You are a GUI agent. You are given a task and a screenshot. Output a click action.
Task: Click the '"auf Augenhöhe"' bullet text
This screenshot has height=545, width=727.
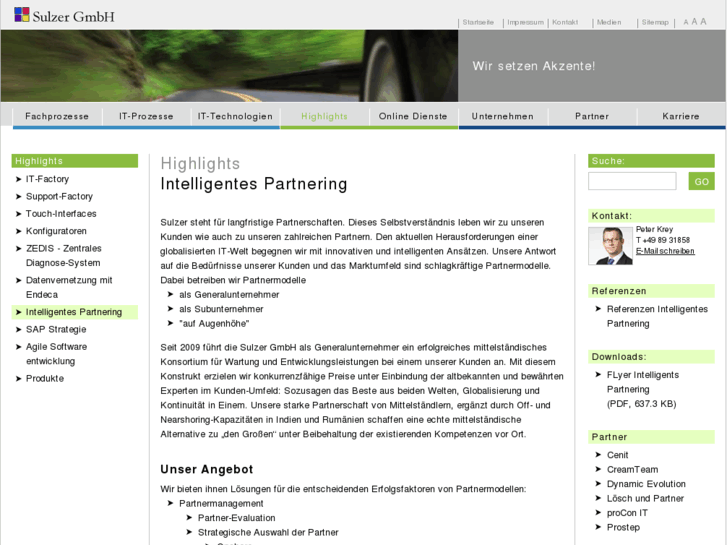[214, 323]
